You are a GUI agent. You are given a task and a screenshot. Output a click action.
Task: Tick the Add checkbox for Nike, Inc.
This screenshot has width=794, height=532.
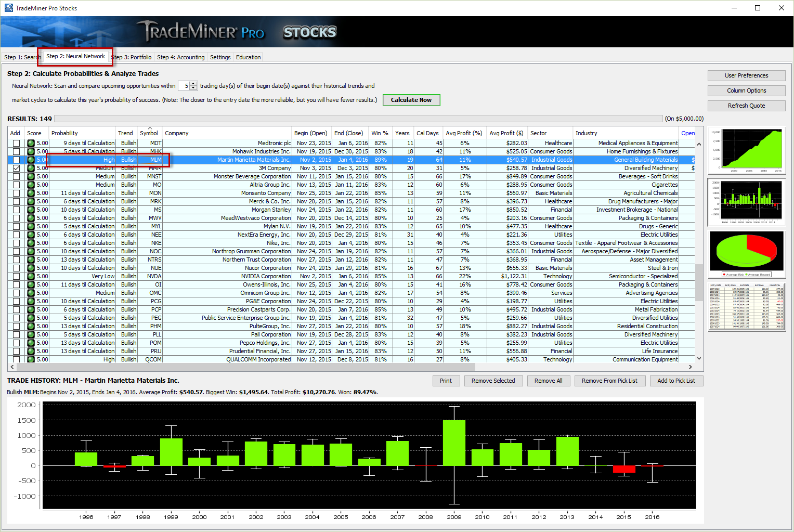tap(16, 243)
